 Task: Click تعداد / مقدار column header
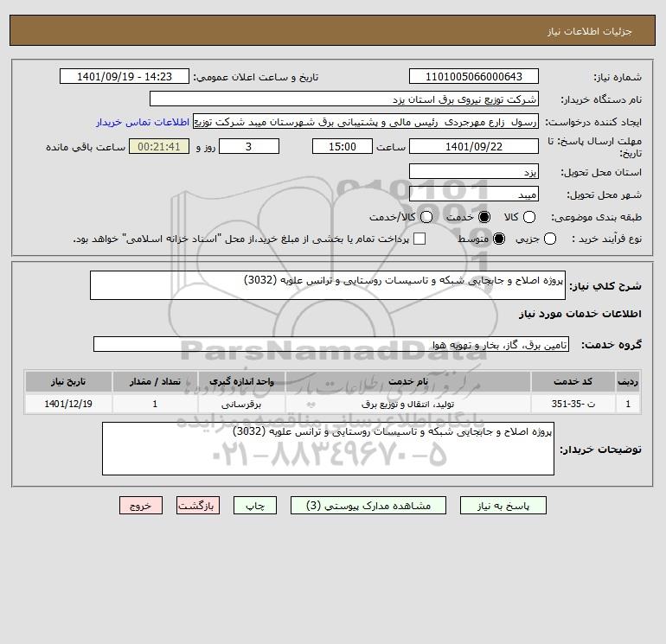[x=155, y=381]
